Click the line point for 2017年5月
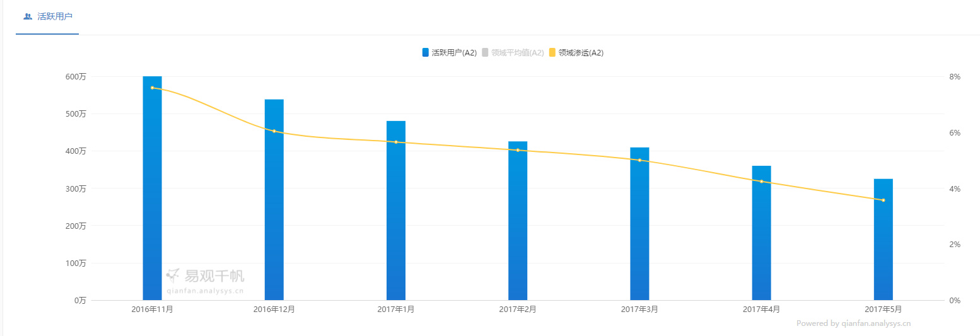The width and height of the screenshot is (980, 336). coord(883,200)
